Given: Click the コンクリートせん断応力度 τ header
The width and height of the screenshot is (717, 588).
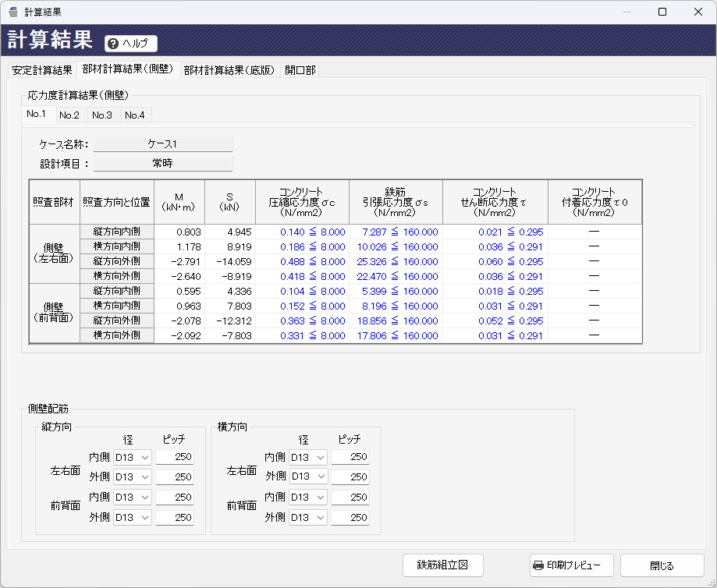Looking at the screenshot, I should (x=495, y=202).
